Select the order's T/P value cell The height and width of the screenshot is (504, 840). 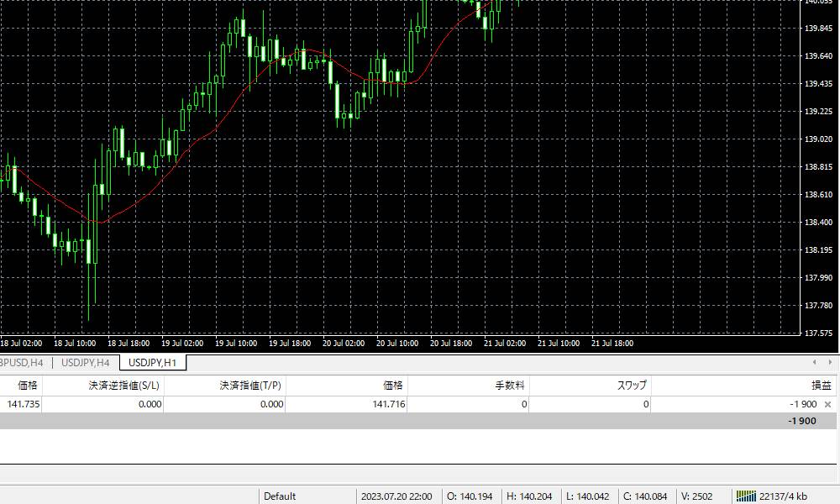coord(270,404)
